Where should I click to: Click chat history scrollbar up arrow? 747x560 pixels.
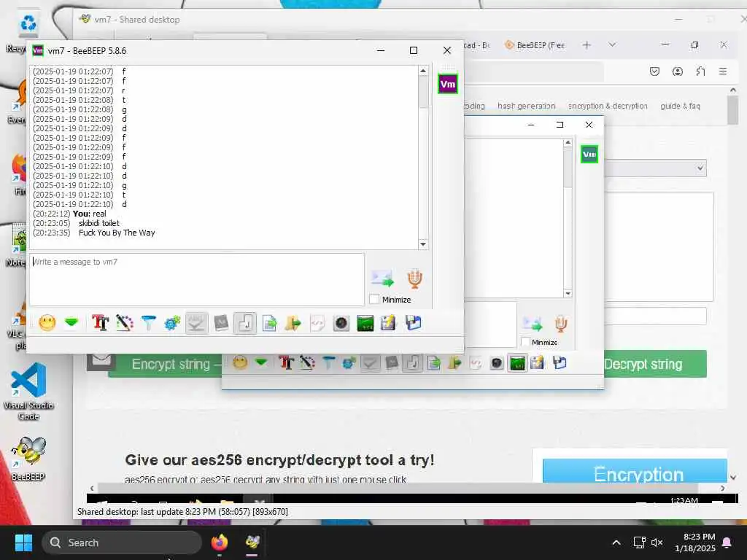pos(423,71)
